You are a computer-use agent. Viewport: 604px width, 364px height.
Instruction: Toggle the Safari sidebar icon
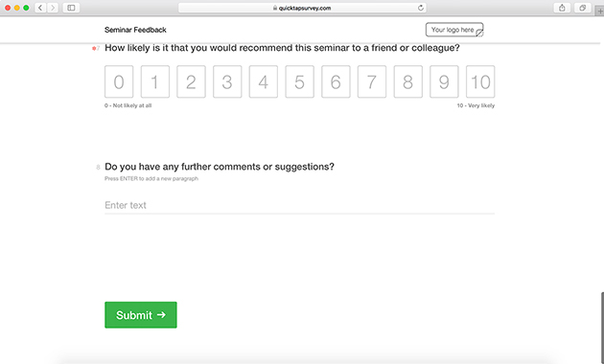(x=71, y=8)
